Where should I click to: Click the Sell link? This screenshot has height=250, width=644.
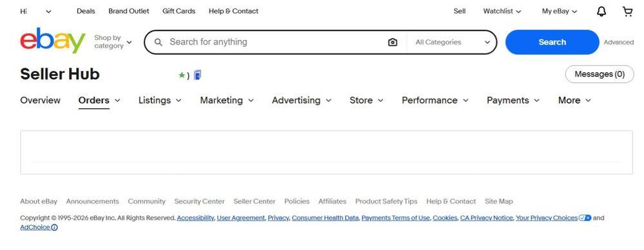pos(460,12)
